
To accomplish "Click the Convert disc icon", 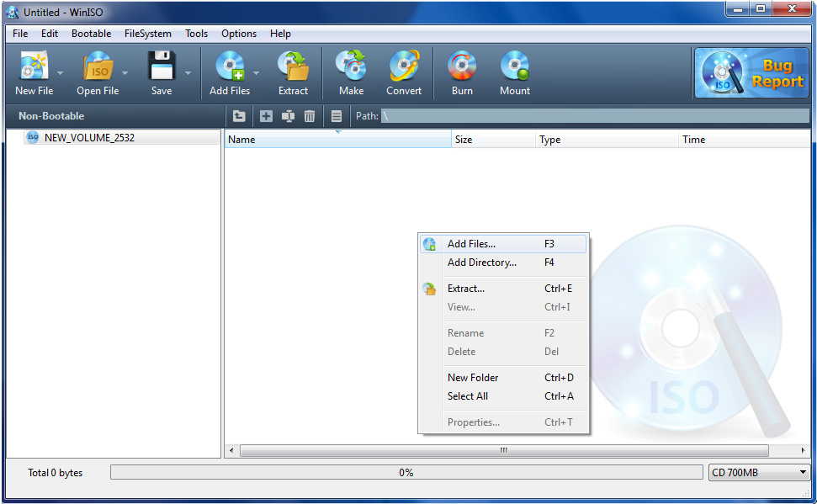I will (x=404, y=66).
